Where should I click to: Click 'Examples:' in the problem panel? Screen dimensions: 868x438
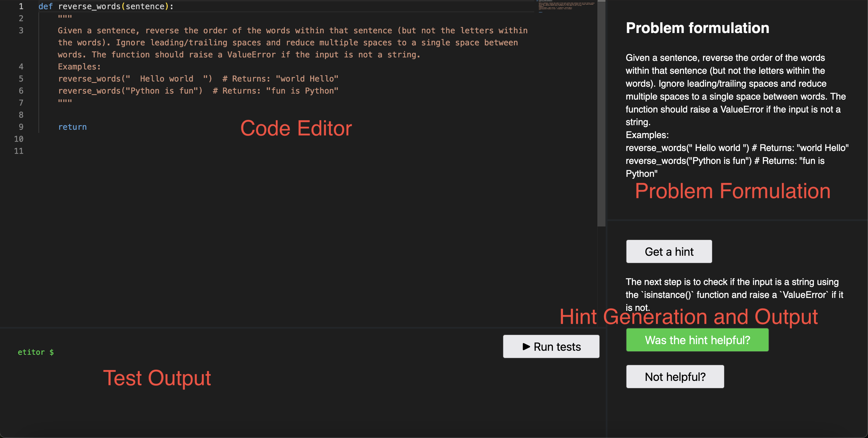pyautogui.click(x=647, y=135)
